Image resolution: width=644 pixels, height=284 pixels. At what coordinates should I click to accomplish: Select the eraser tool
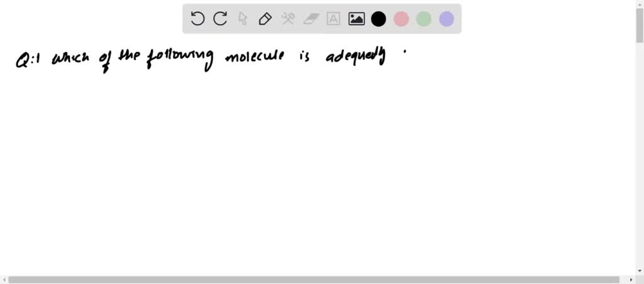point(311,19)
